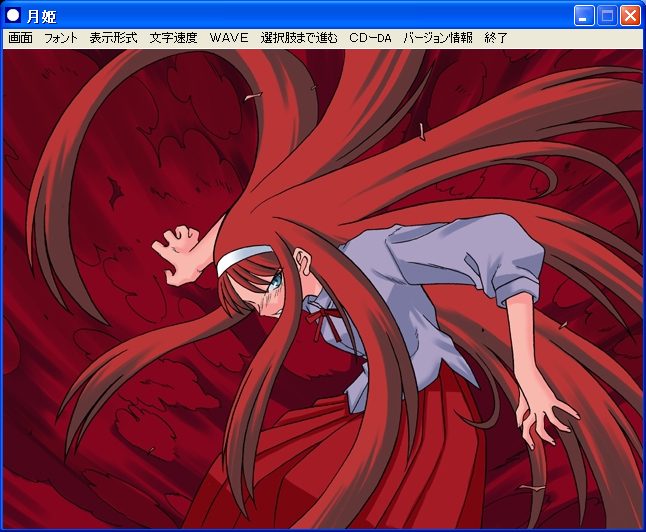Choose 終了 to exit the game

pyautogui.click(x=496, y=38)
